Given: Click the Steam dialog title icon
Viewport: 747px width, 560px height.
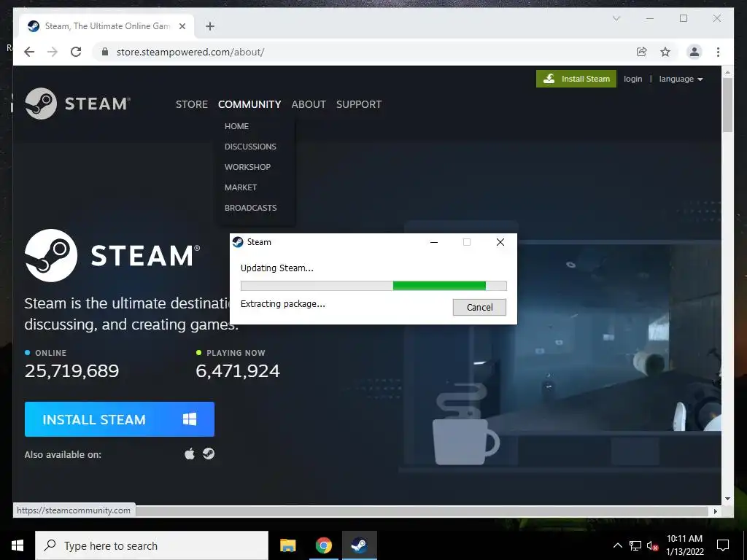Looking at the screenshot, I should point(238,242).
